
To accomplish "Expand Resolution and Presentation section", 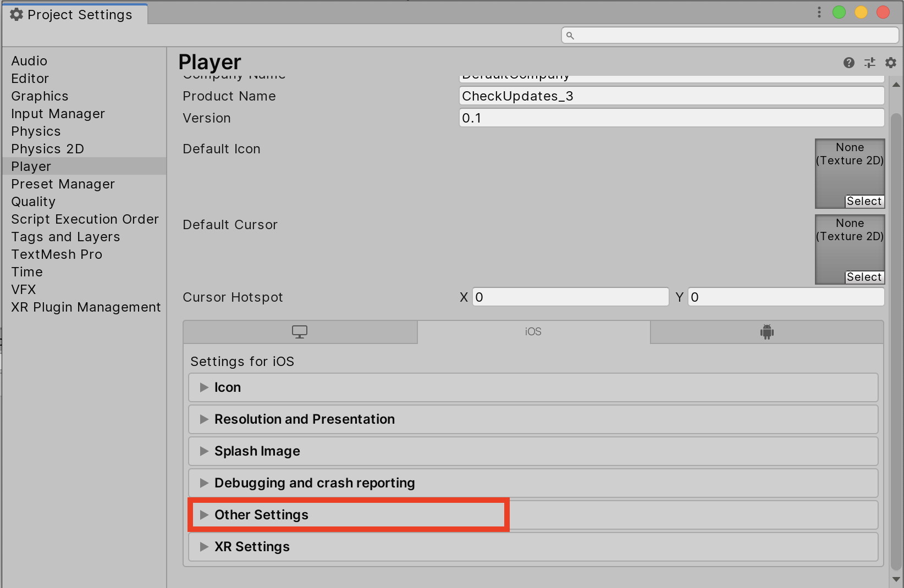I will pos(533,419).
